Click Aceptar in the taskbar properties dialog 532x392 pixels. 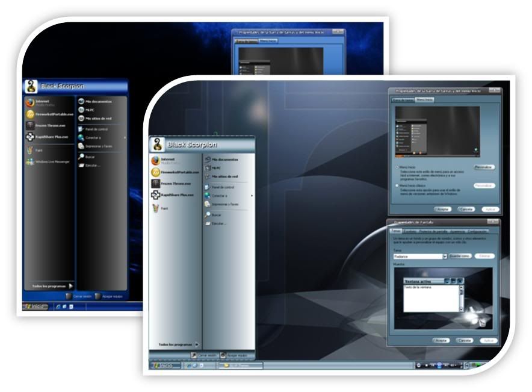[x=442, y=209]
